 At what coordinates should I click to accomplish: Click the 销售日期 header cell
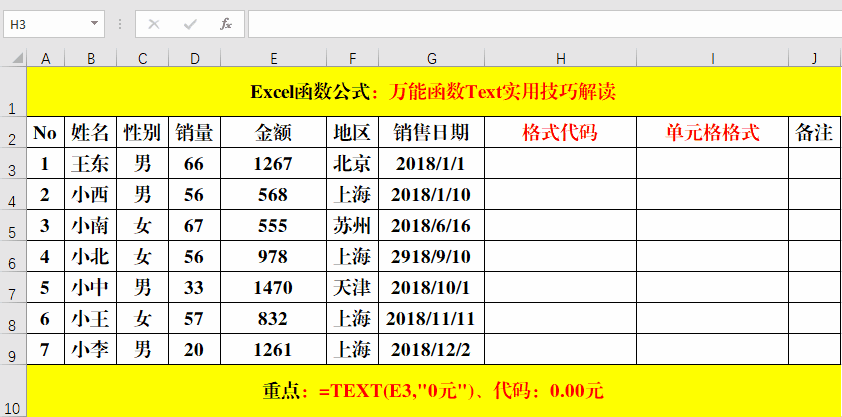point(432,132)
